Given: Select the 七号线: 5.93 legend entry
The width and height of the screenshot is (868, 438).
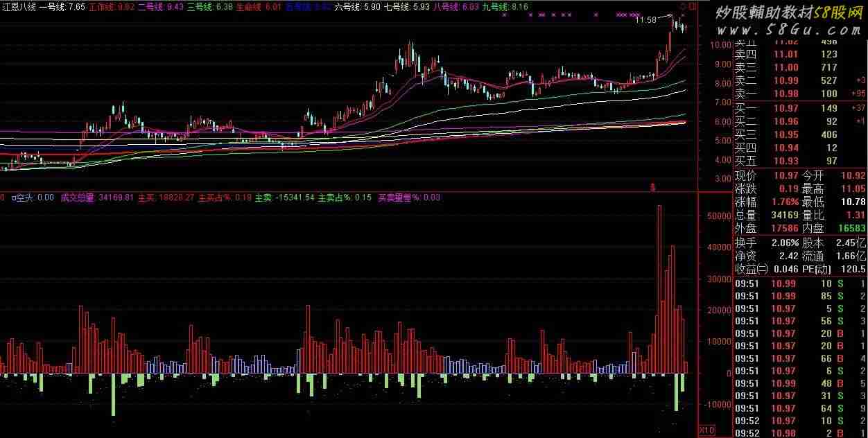Looking at the screenshot, I should tap(406, 7).
